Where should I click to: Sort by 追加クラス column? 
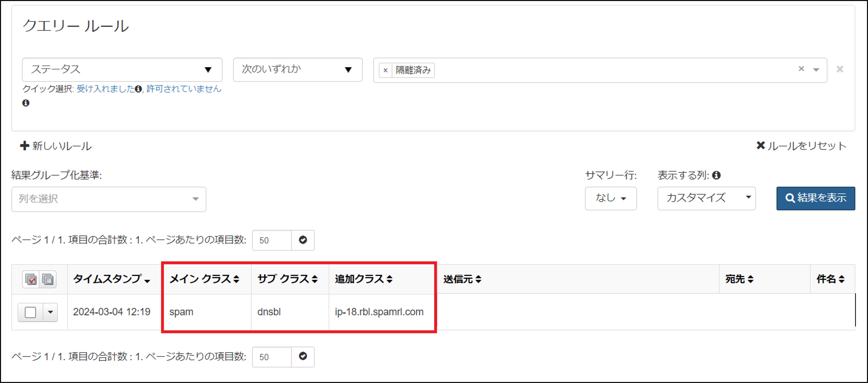click(x=364, y=279)
